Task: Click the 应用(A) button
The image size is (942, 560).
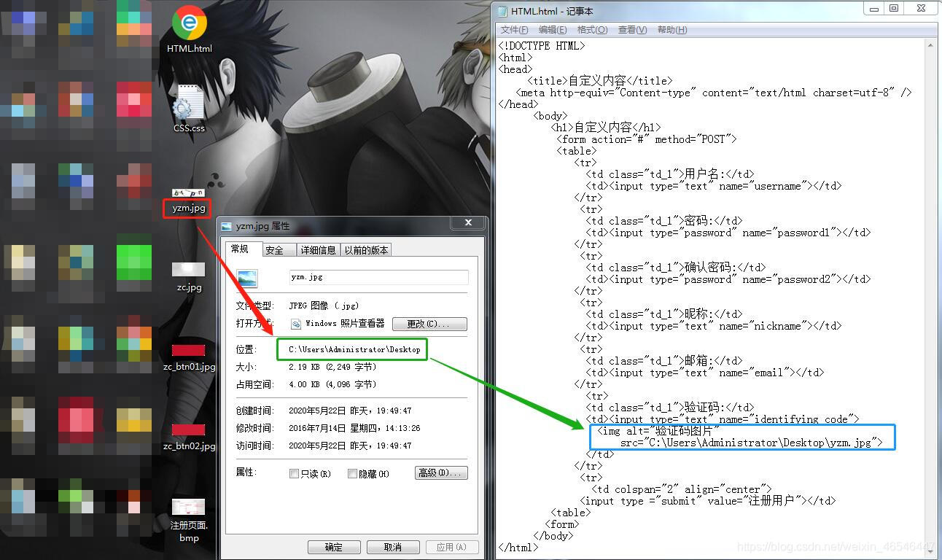Action: (x=452, y=547)
